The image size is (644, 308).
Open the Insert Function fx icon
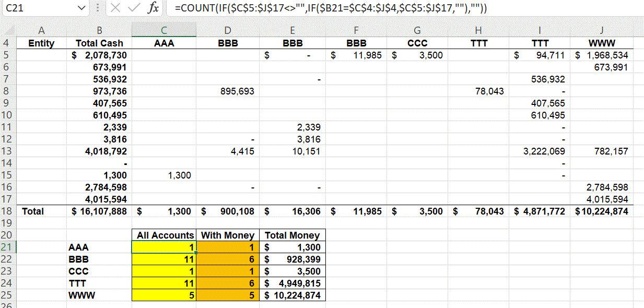pyautogui.click(x=153, y=8)
